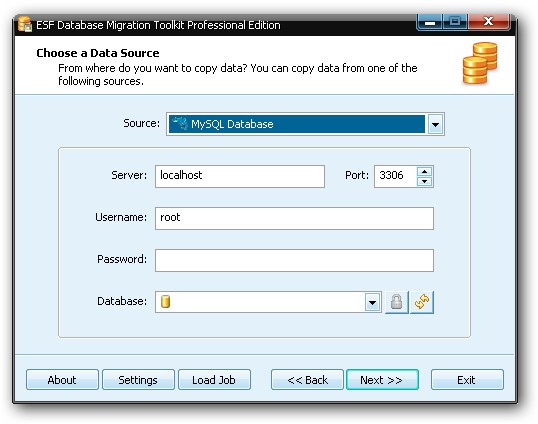Click the Next >> button
Screen dimensions: 538x424
pyautogui.click(x=382, y=380)
